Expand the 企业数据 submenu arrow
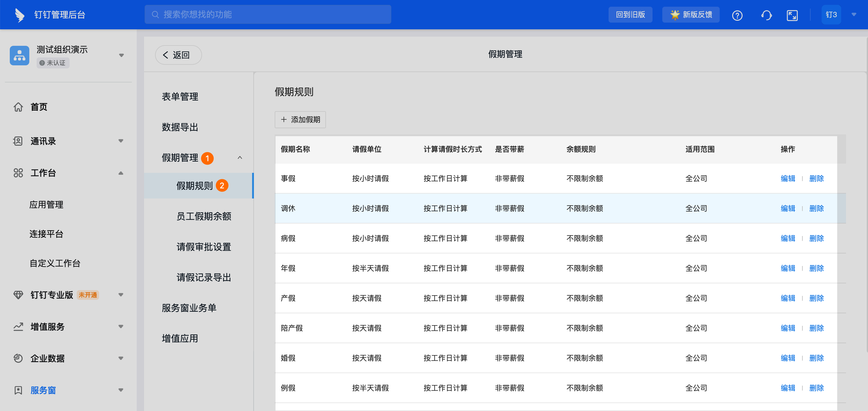This screenshot has width=868, height=411. 121,358
